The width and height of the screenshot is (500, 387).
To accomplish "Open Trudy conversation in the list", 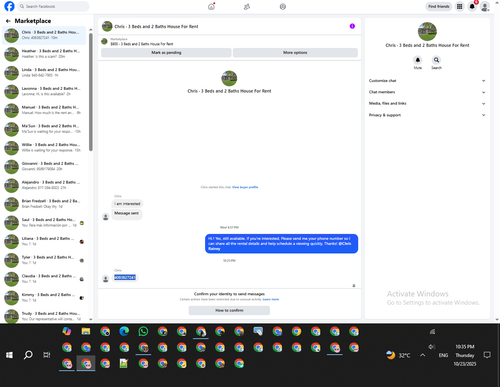I will pyautogui.click(x=44, y=315).
